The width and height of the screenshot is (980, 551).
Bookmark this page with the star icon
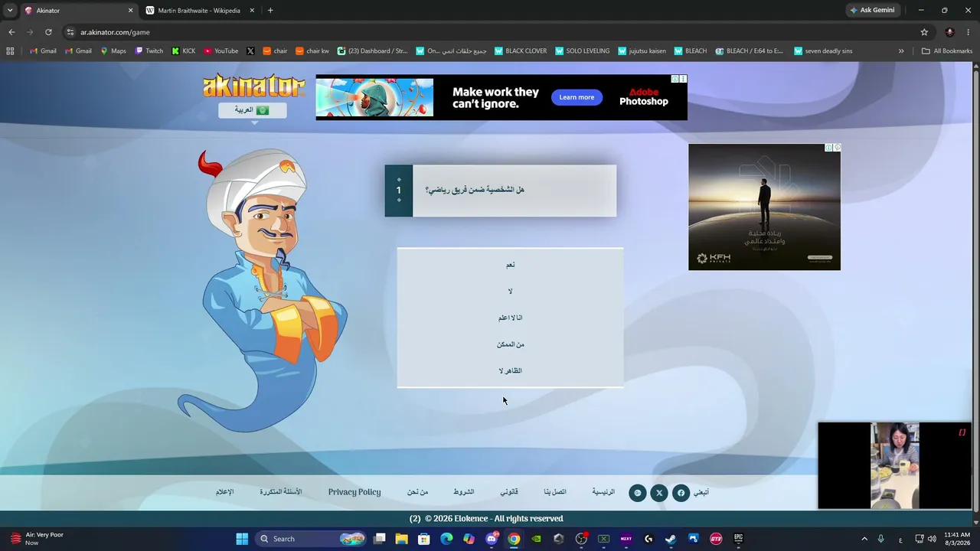924,32
